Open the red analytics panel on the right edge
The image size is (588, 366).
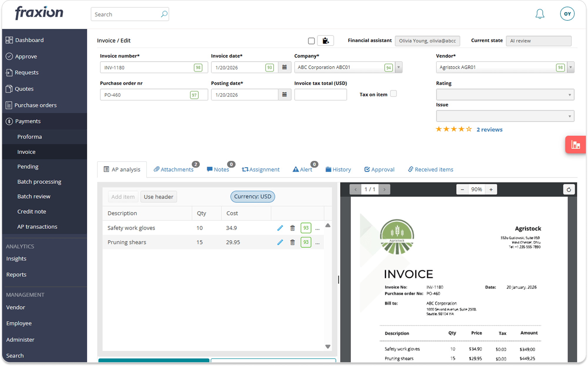(575, 144)
